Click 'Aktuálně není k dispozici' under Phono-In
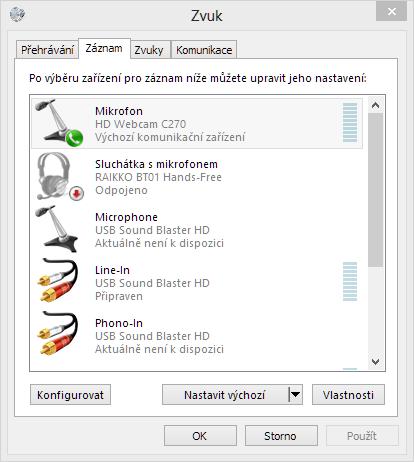This screenshot has height=462, width=414. tap(159, 349)
